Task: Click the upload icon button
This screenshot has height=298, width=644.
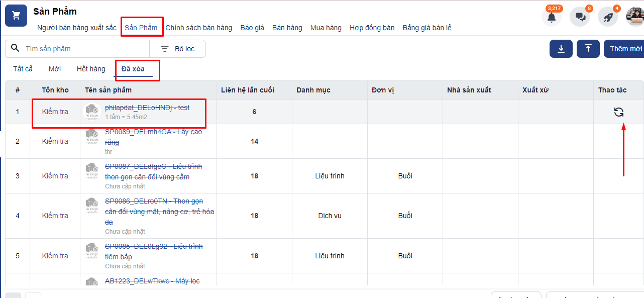Action: 588,49
